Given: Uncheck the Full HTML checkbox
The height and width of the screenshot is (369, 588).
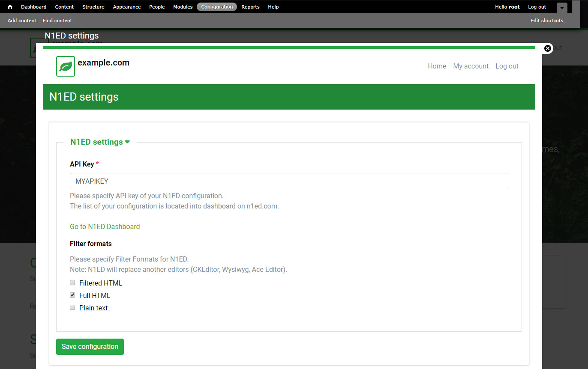Looking at the screenshot, I should coord(72,295).
